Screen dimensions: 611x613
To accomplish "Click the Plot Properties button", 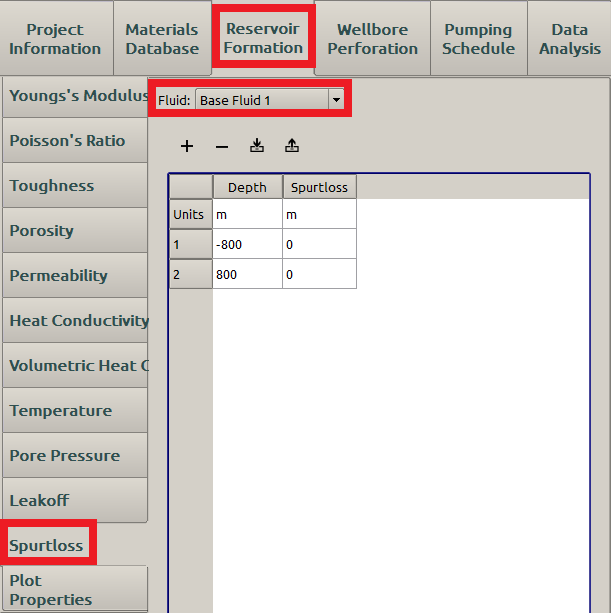I will tap(75, 589).
